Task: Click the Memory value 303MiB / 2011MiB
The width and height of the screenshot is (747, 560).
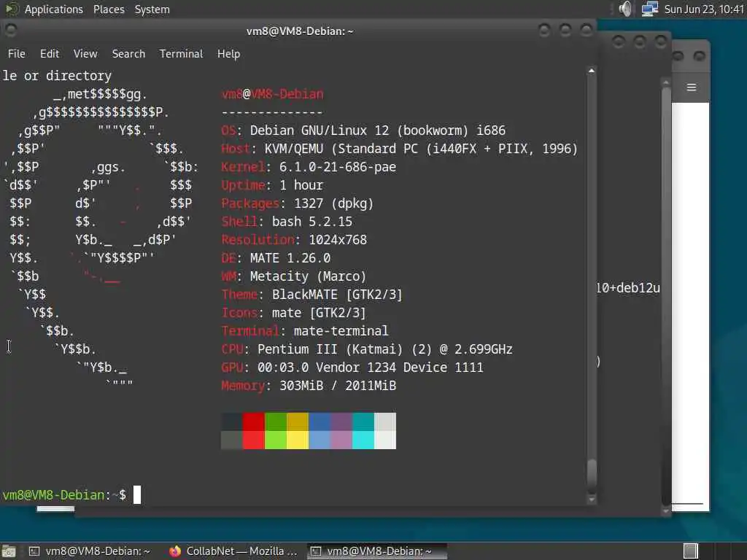Action: click(338, 386)
